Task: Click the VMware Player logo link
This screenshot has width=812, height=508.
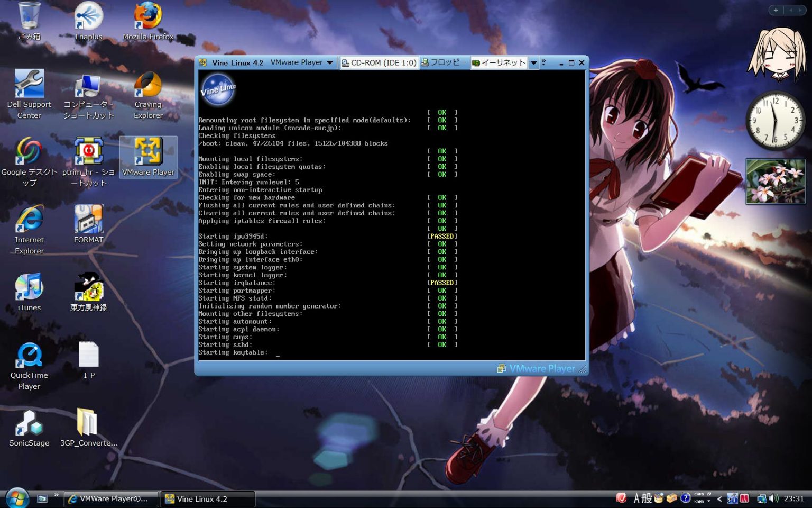Action: click(x=537, y=368)
